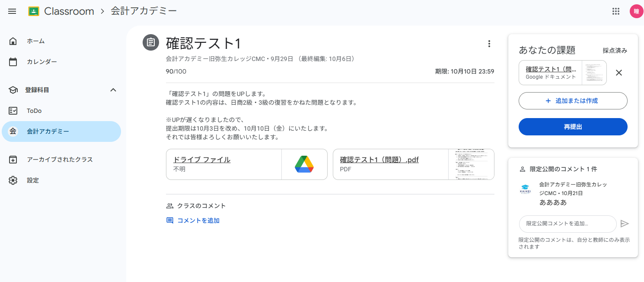Open 設定 in the sidebar

point(33,180)
